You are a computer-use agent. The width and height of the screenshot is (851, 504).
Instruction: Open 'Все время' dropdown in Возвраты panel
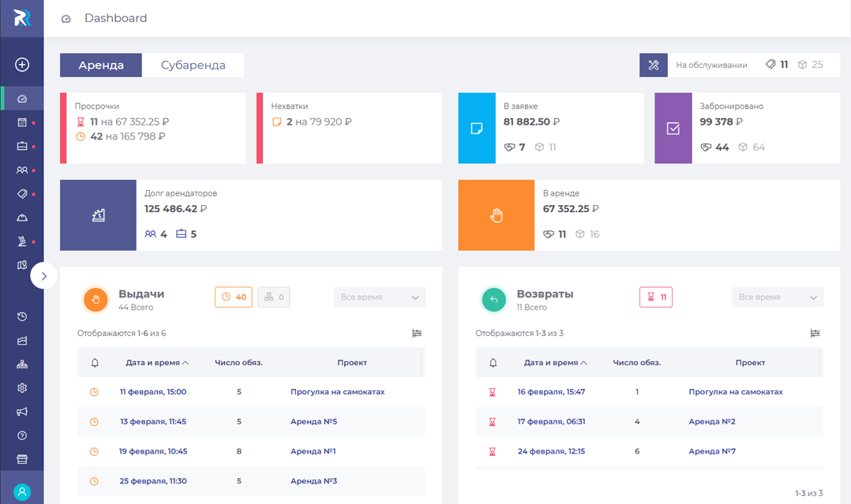[x=777, y=297]
